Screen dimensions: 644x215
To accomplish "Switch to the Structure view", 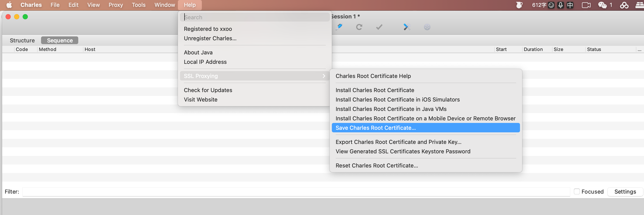I will [x=22, y=40].
